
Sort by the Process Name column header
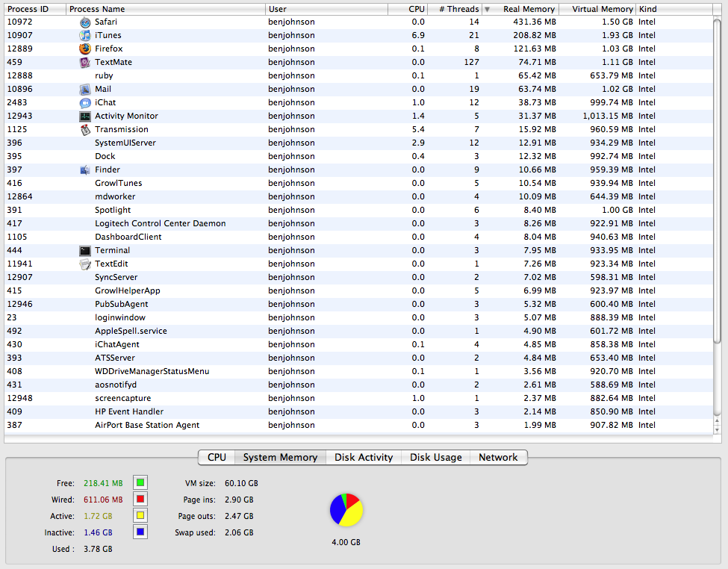point(166,9)
